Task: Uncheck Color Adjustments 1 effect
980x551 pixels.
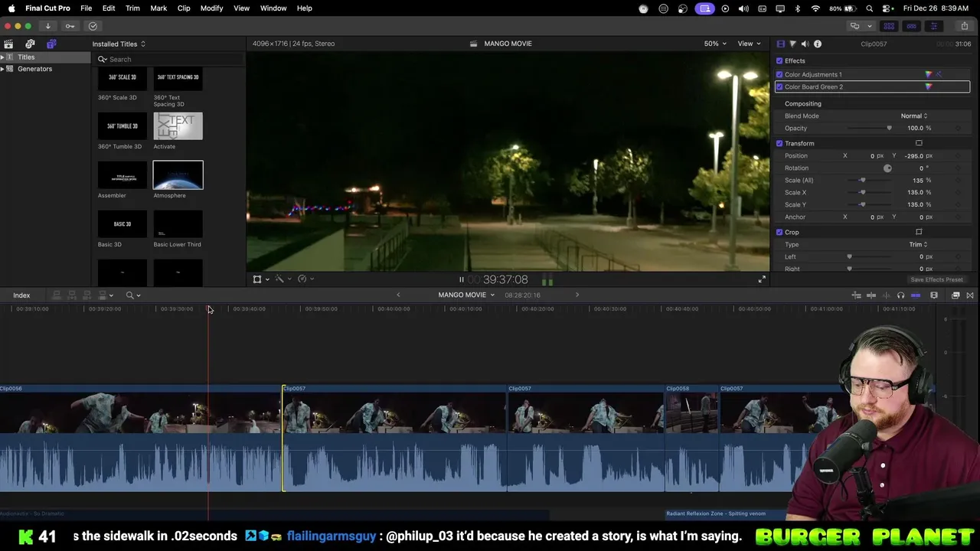Action: click(779, 74)
